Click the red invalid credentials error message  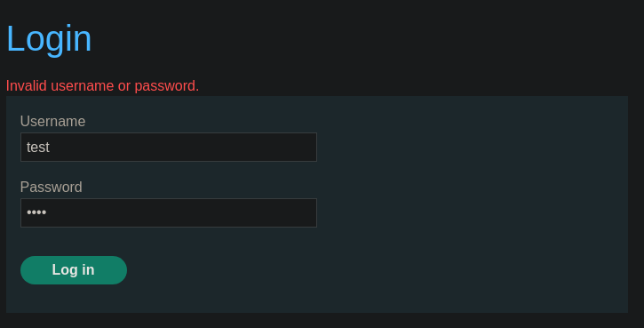point(102,86)
